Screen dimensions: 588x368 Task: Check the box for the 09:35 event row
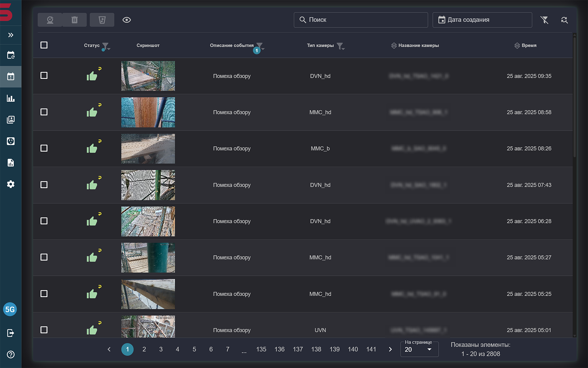[x=44, y=76]
